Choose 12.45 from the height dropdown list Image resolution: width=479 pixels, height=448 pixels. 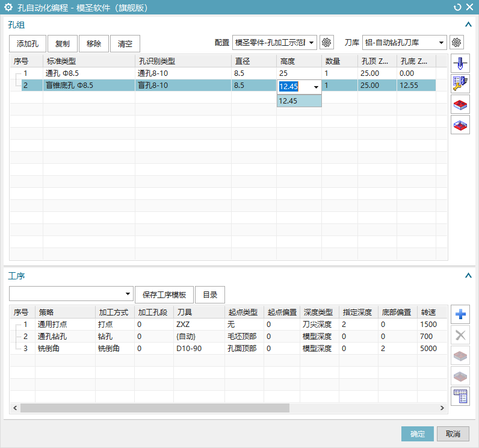pyautogui.click(x=299, y=101)
